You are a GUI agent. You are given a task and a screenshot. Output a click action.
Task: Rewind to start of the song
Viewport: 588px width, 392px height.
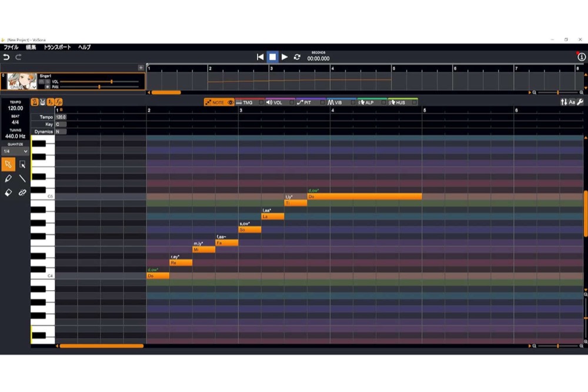pos(260,57)
